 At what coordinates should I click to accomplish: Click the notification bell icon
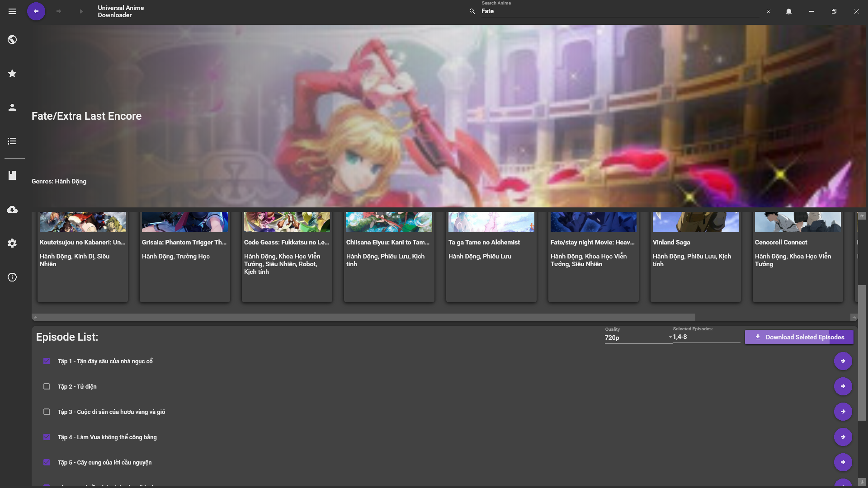click(x=789, y=11)
